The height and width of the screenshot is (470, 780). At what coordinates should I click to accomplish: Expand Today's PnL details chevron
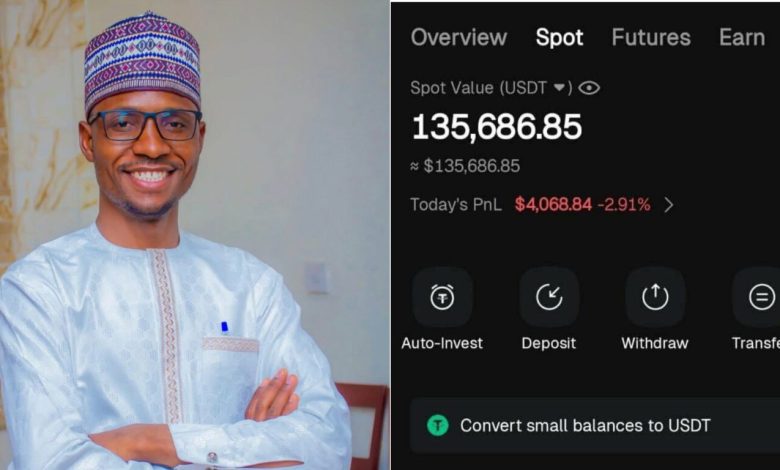pyautogui.click(x=669, y=205)
